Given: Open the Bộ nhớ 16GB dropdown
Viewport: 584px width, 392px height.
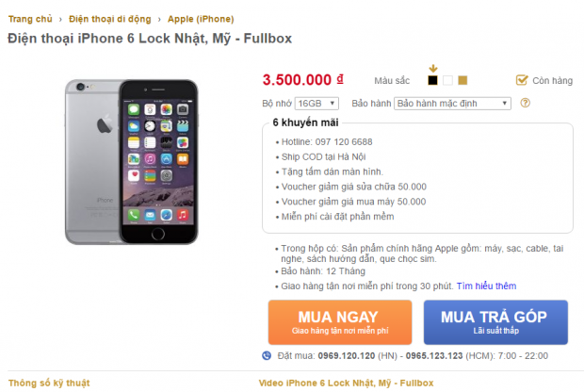Looking at the screenshot, I should click(x=316, y=104).
